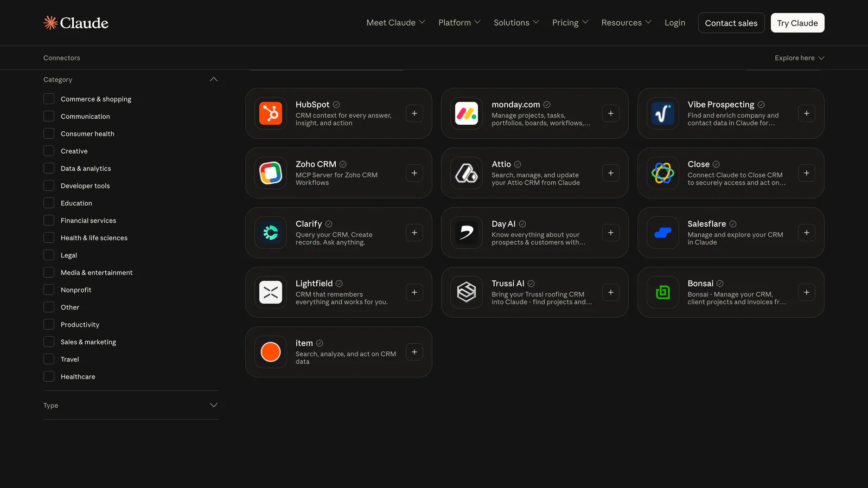This screenshot has height=488, width=868.
Task: Open the Vibe Prospecting connector icon
Action: point(663,113)
